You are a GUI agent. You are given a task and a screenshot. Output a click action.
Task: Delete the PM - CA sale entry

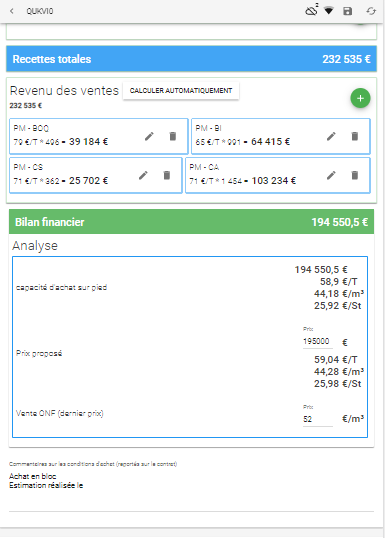coord(354,175)
